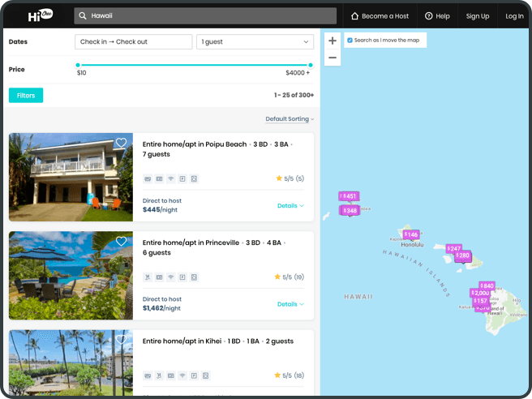
Task: Click the search magnifier icon
Action: [x=83, y=15]
